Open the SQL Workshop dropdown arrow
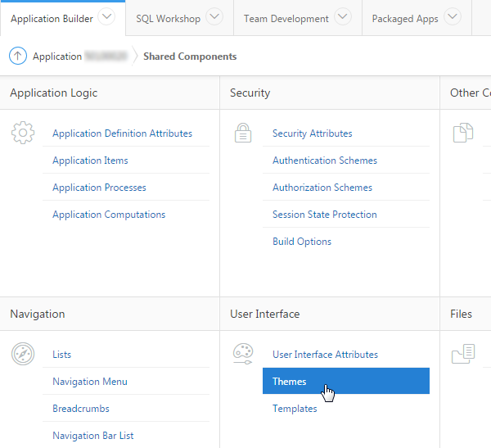491x448 pixels. click(214, 17)
